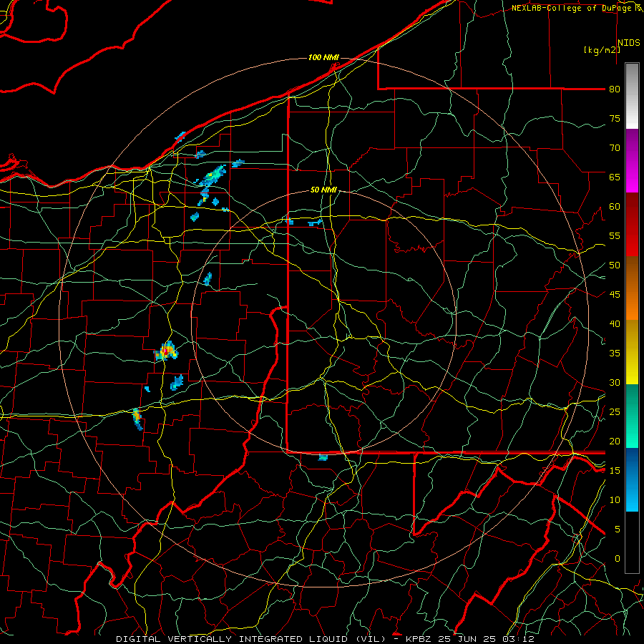The image size is (644, 644).
Task: Click the storm cell with the red core
Action: pyautogui.click(x=166, y=351)
